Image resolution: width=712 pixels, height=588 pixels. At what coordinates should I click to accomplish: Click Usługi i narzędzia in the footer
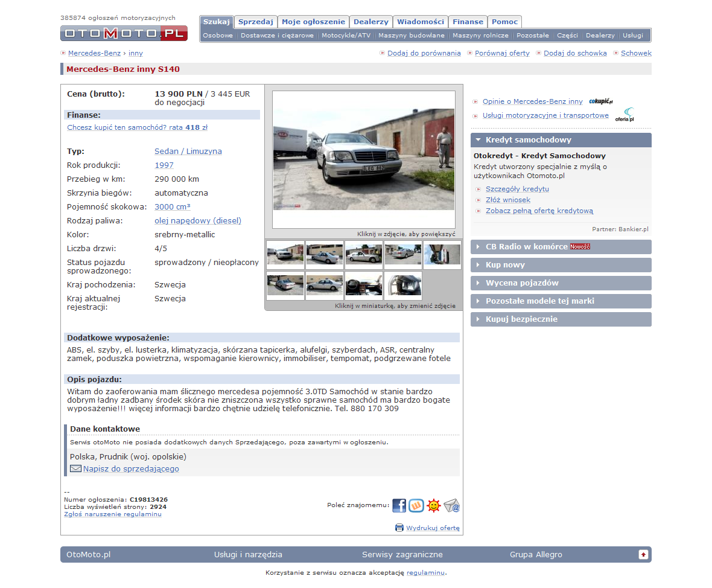pyautogui.click(x=249, y=554)
